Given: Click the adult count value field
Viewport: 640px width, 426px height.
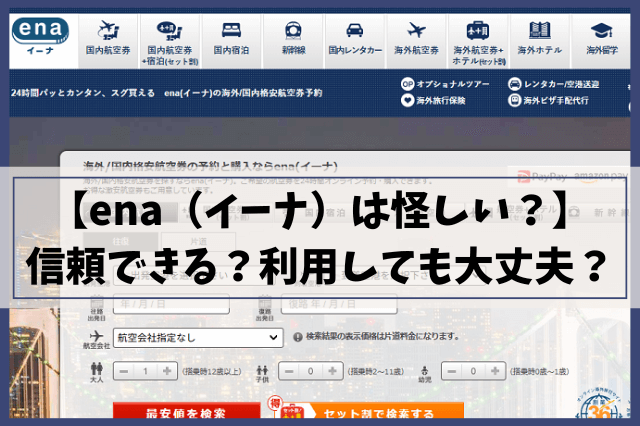Looking at the screenshot, I should tap(145, 371).
